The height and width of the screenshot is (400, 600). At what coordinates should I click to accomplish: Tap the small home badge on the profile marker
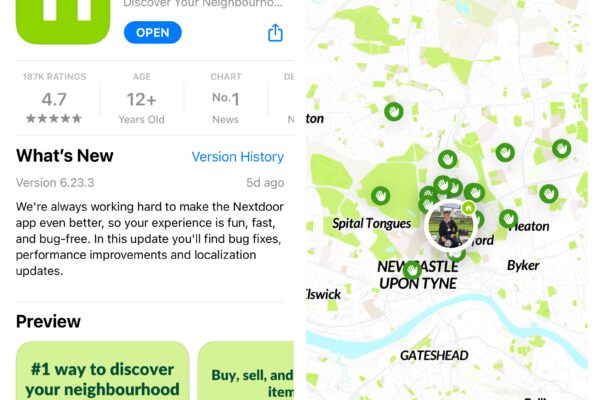468,208
